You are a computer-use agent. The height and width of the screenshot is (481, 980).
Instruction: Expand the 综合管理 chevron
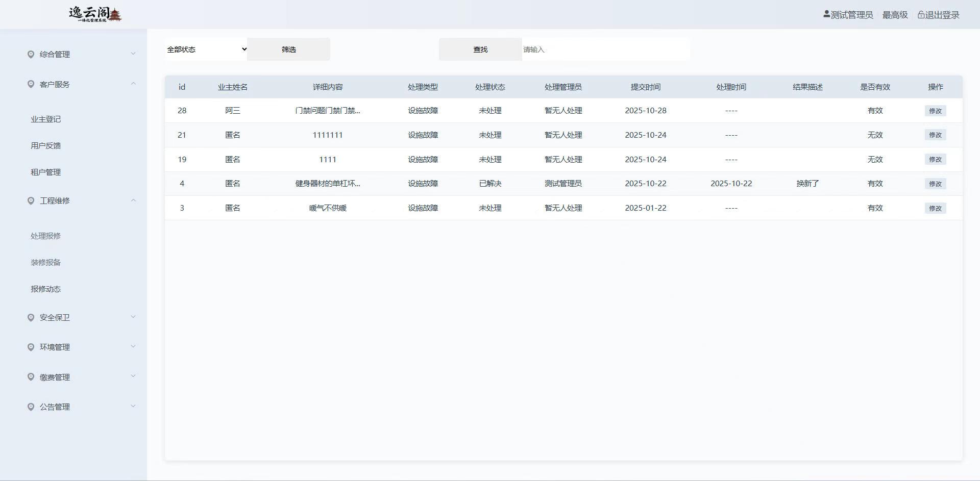(133, 54)
